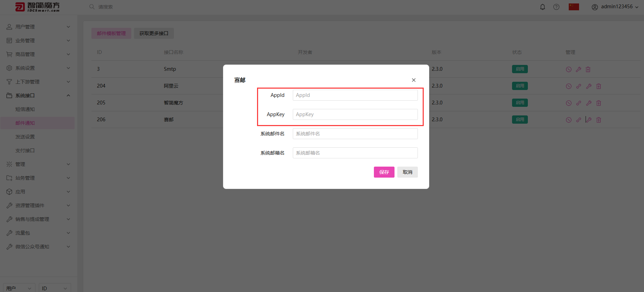Expand the 商品管理 menu
The image size is (644, 292).
[38, 54]
